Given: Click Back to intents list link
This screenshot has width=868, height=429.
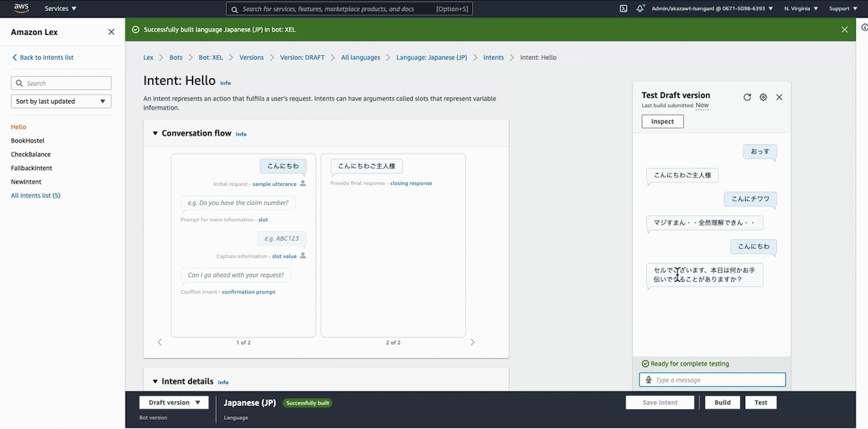Looking at the screenshot, I should pos(43,58).
